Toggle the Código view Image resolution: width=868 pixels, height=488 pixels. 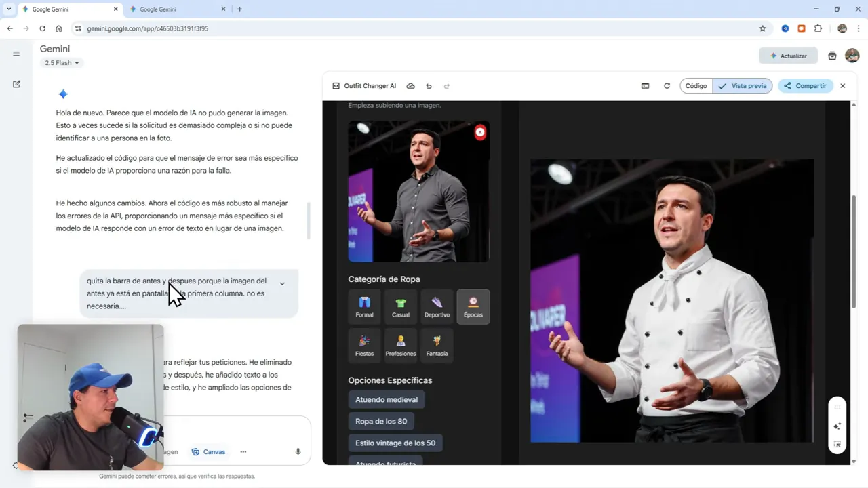pos(696,86)
